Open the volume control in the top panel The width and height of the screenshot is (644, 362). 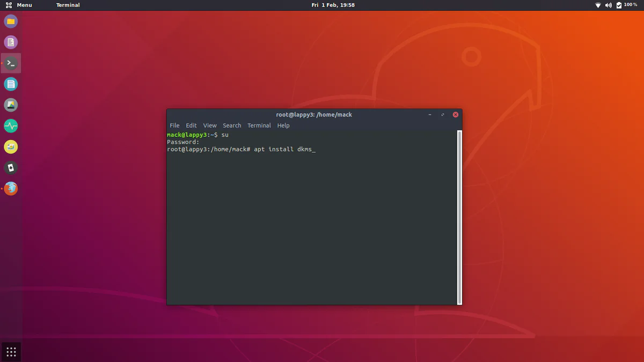click(609, 5)
